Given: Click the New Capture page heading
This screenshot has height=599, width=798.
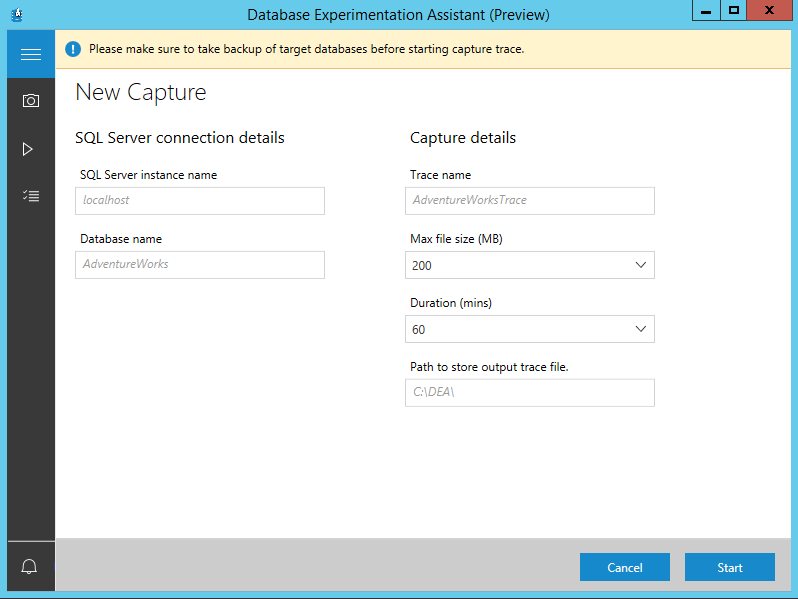Looking at the screenshot, I should coord(141,93).
